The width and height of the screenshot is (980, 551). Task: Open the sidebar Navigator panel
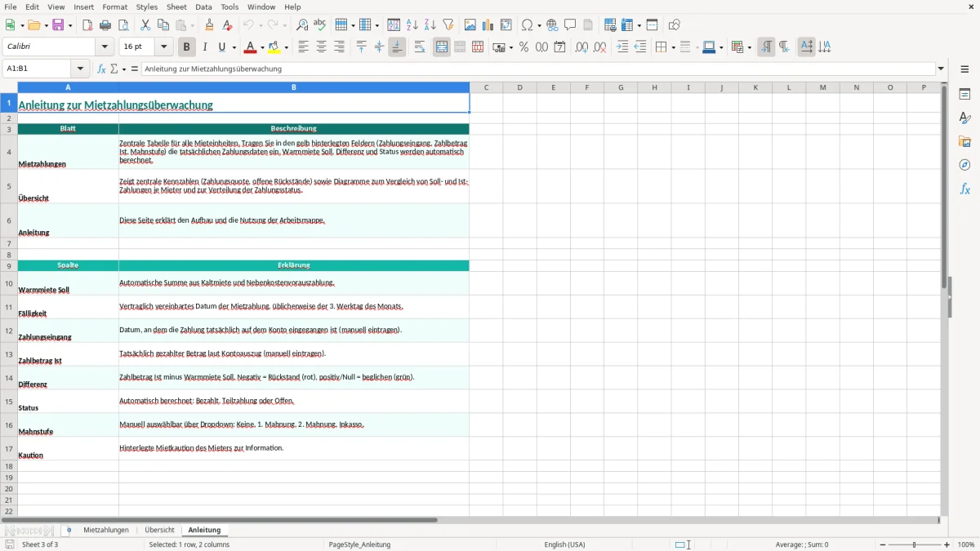(x=964, y=165)
